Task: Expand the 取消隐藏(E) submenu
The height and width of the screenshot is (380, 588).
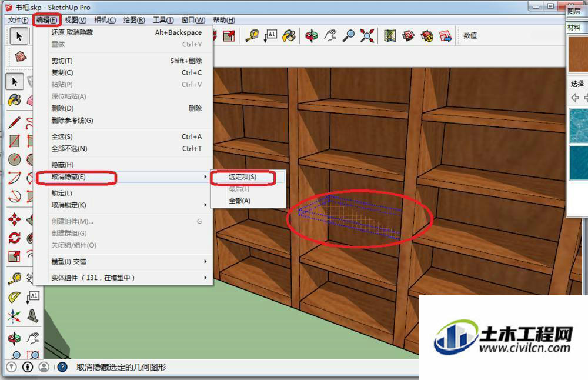Action: pos(123,176)
